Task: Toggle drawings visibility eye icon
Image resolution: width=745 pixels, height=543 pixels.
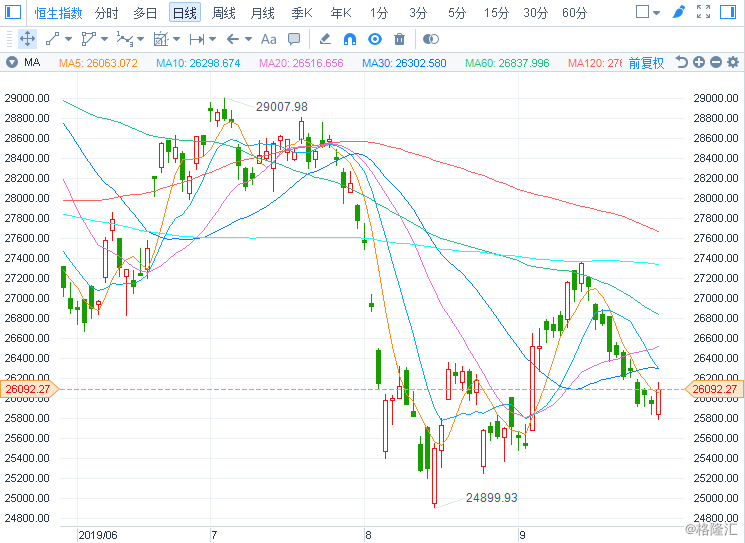Action: (375, 39)
